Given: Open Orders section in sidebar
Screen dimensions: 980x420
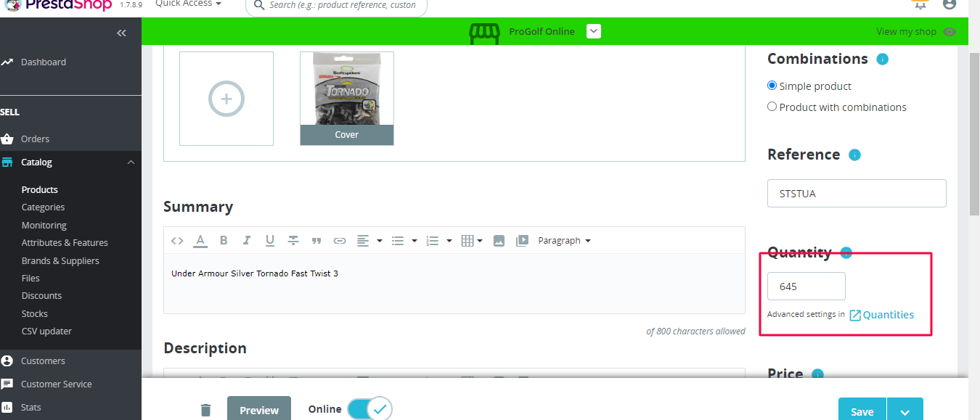Looking at the screenshot, I should click(x=35, y=139).
